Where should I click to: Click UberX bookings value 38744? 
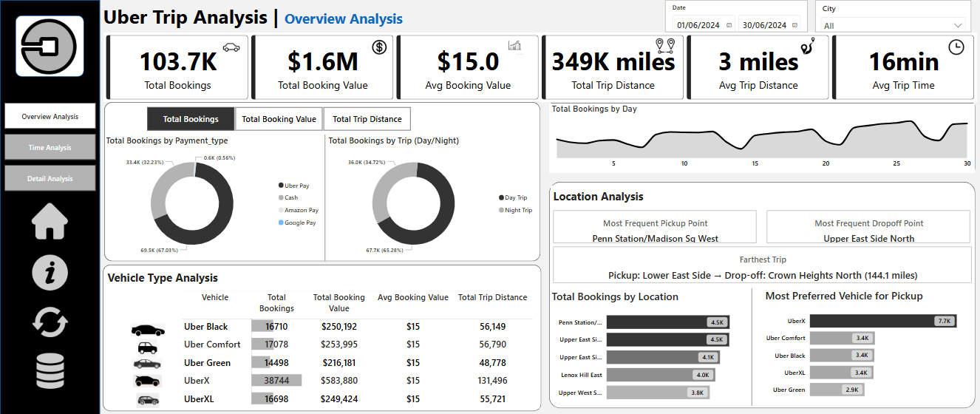(x=276, y=381)
